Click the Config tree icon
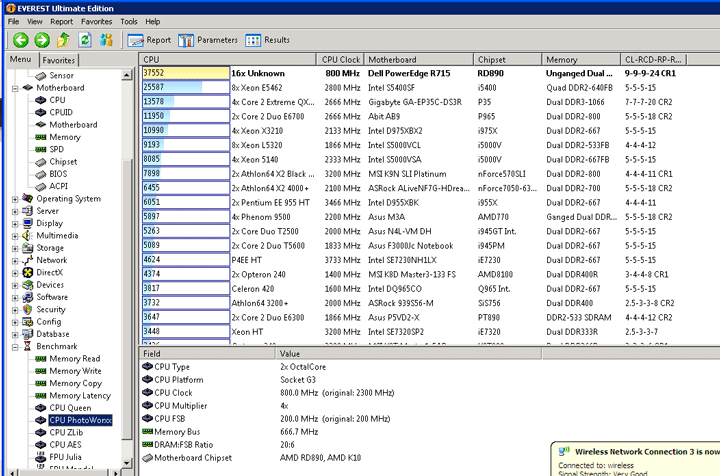Viewport: 720px width, 476px height. (x=28, y=322)
